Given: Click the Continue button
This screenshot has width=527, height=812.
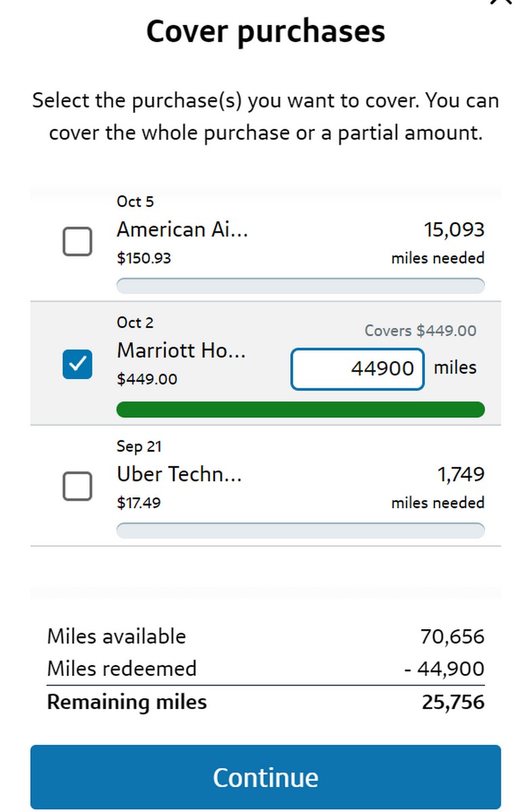Looking at the screenshot, I should point(265,777).
